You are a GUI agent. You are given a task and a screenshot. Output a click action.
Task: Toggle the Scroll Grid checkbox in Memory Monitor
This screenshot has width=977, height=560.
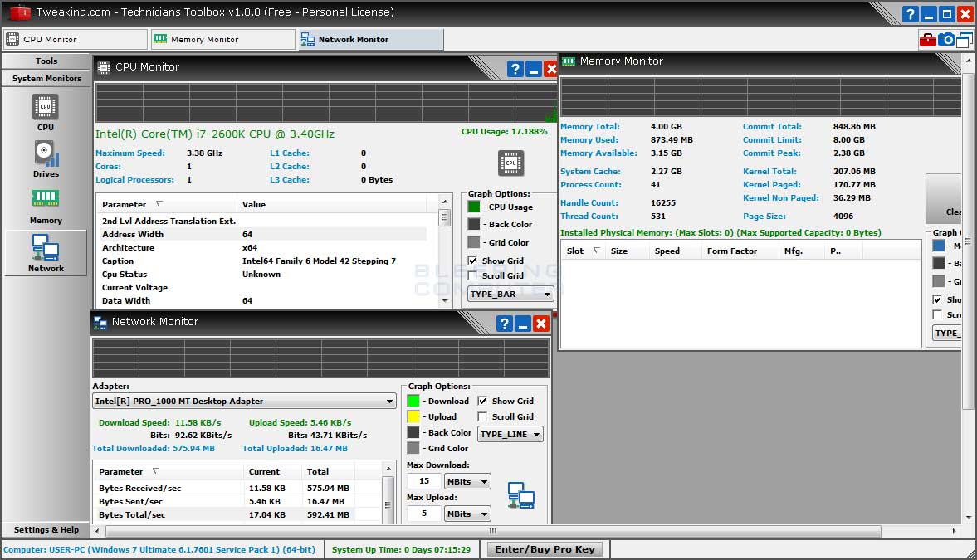click(937, 314)
